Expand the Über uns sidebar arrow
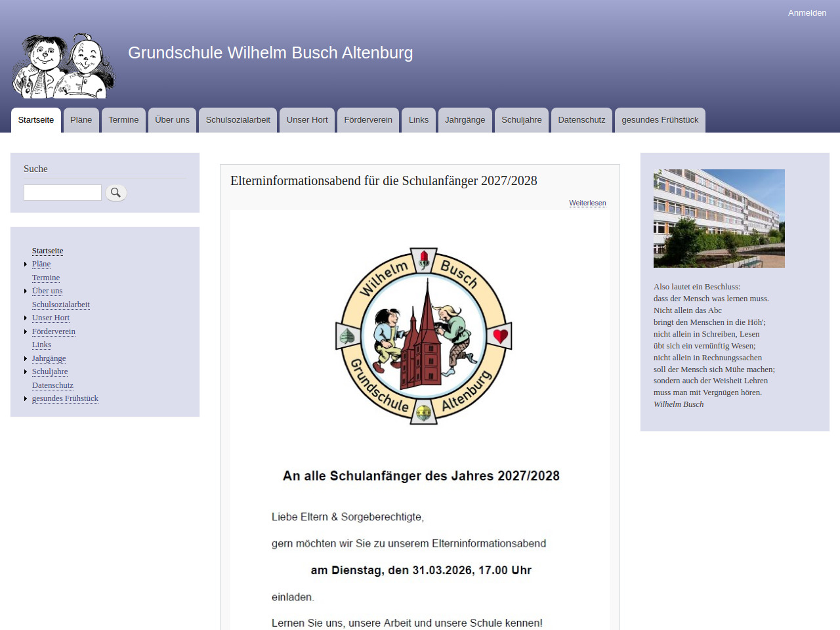 (x=26, y=291)
